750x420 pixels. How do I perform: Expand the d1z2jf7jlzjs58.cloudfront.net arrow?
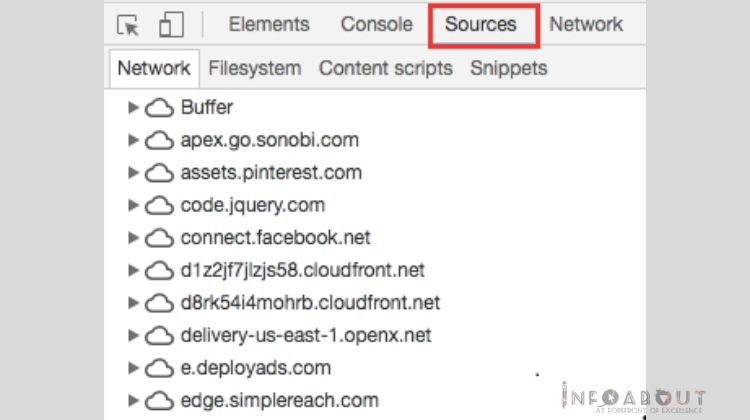pyautogui.click(x=134, y=270)
